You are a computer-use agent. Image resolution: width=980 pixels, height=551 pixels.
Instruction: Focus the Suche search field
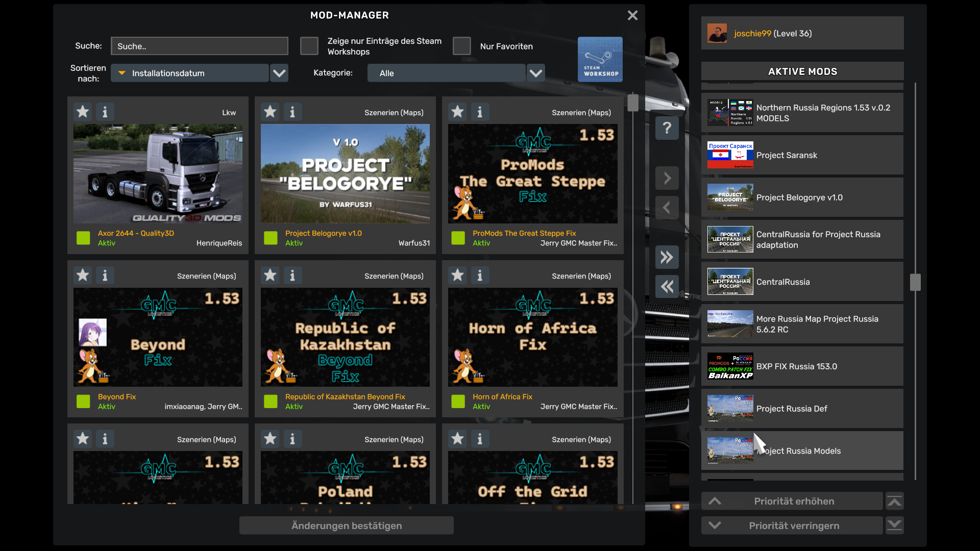point(200,46)
